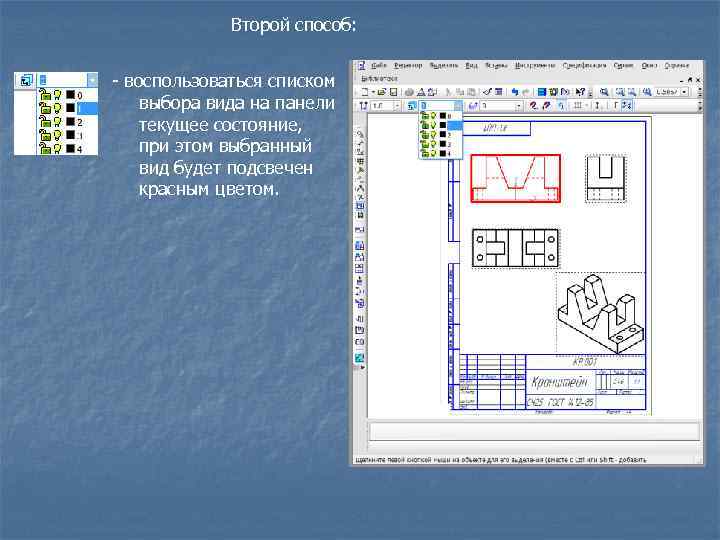Expand the standard toolbar overflow chevron

590,93
